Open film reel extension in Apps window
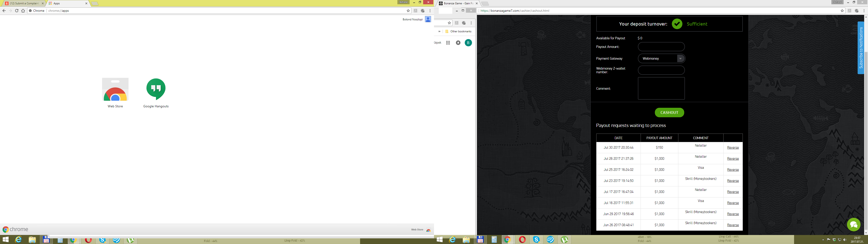868x244 pixels. click(x=422, y=11)
